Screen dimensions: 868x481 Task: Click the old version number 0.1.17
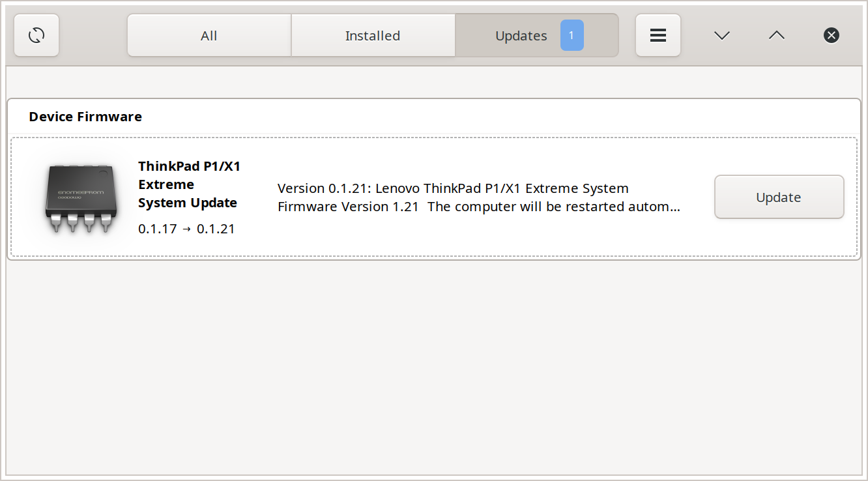158,229
